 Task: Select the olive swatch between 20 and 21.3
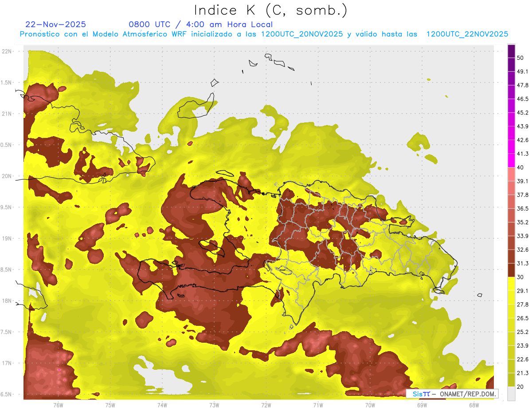(512, 380)
